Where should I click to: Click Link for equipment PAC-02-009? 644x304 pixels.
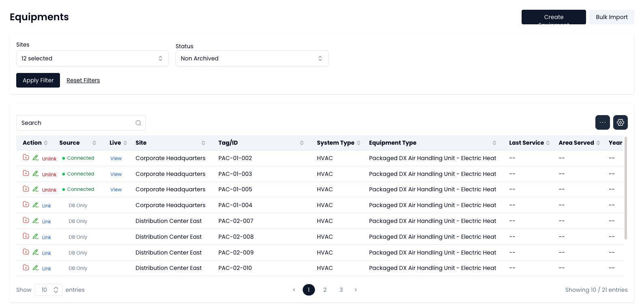pos(47,253)
